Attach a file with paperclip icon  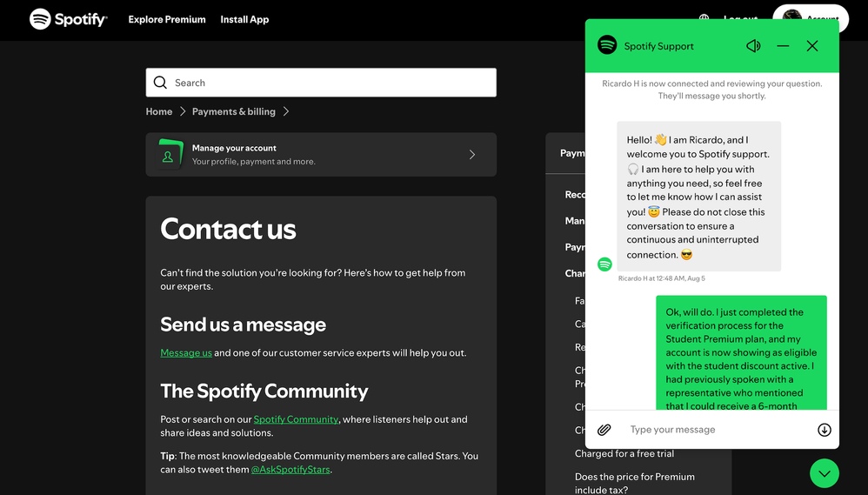(x=604, y=430)
